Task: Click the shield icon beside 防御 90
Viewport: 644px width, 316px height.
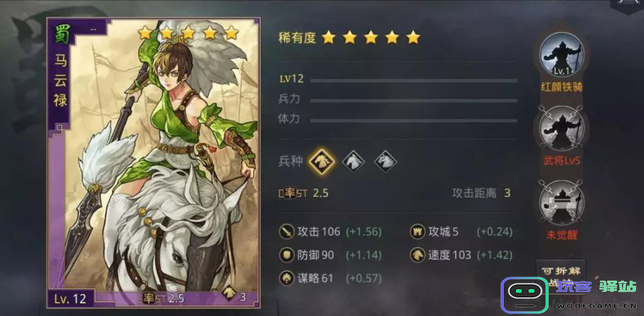Action: (x=286, y=255)
